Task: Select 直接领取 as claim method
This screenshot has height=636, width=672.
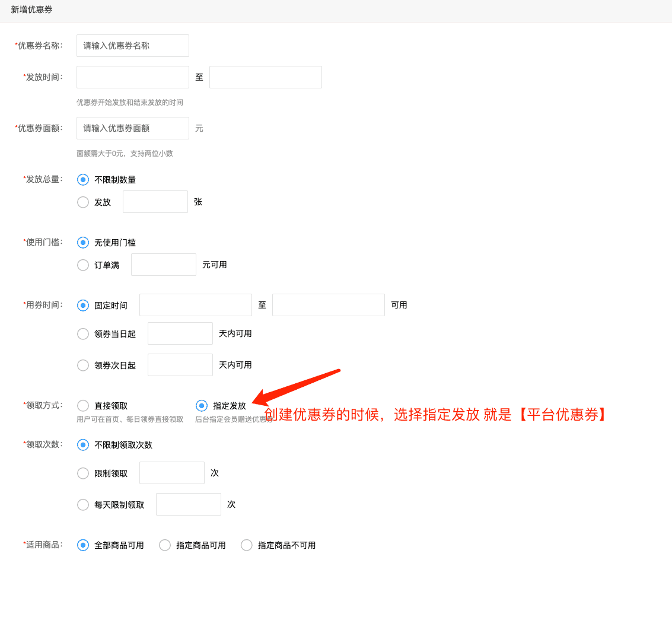Action: (83, 406)
